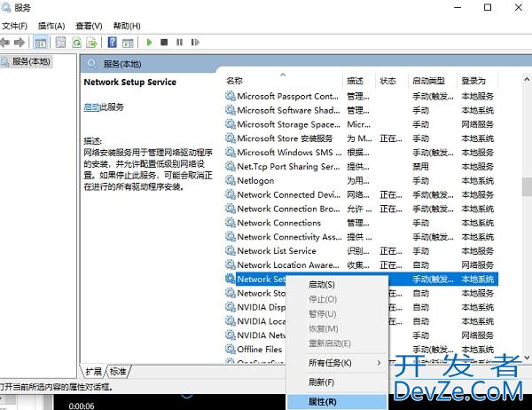Click the green Refresh toolbar icon
Viewport: 532px width, 410px height.
[76, 43]
